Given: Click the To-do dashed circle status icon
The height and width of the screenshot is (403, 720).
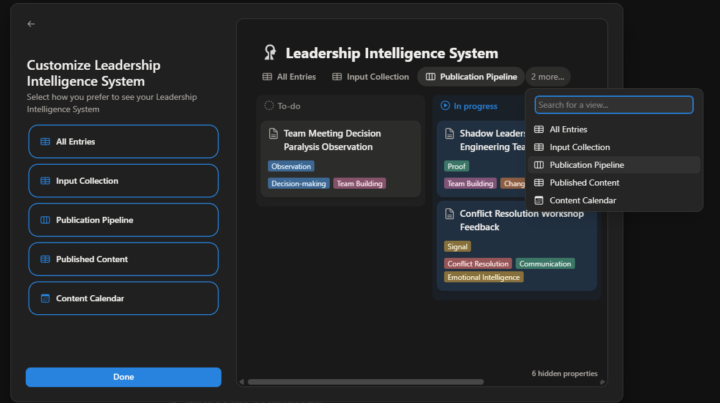Looking at the screenshot, I should coord(269,106).
